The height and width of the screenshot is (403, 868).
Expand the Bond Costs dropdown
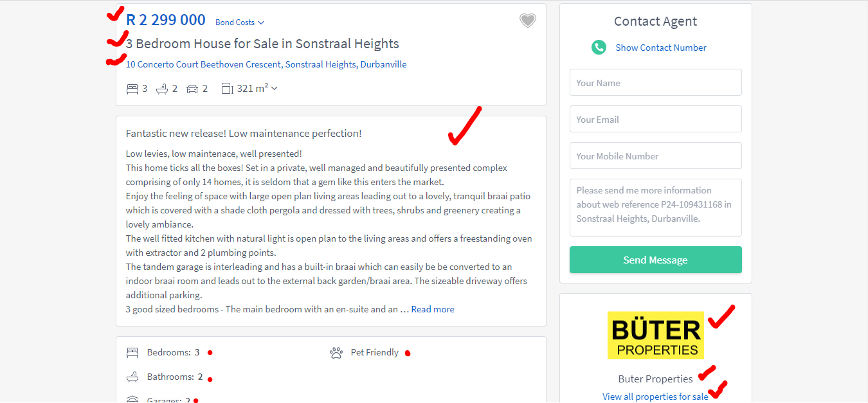coord(239,22)
